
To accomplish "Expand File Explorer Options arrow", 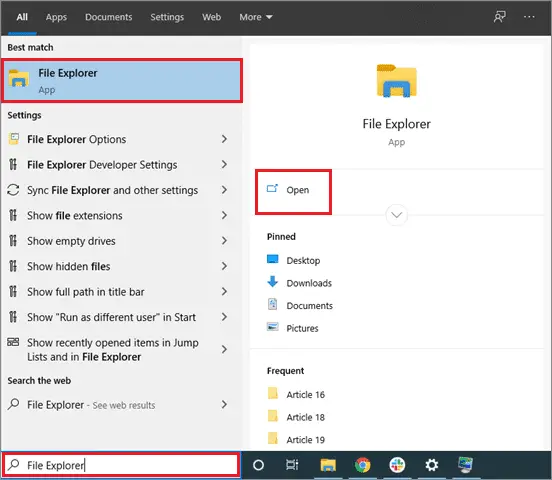I will click(x=224, y=139).
